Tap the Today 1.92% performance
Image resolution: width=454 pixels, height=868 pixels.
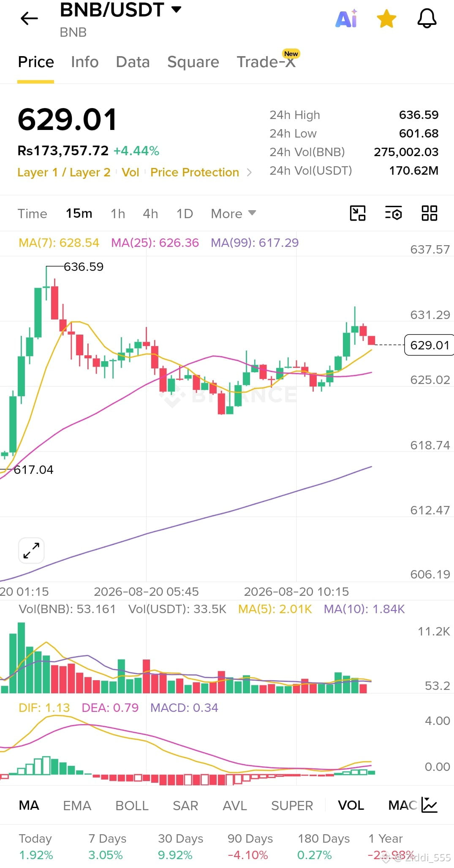[36, 846]
